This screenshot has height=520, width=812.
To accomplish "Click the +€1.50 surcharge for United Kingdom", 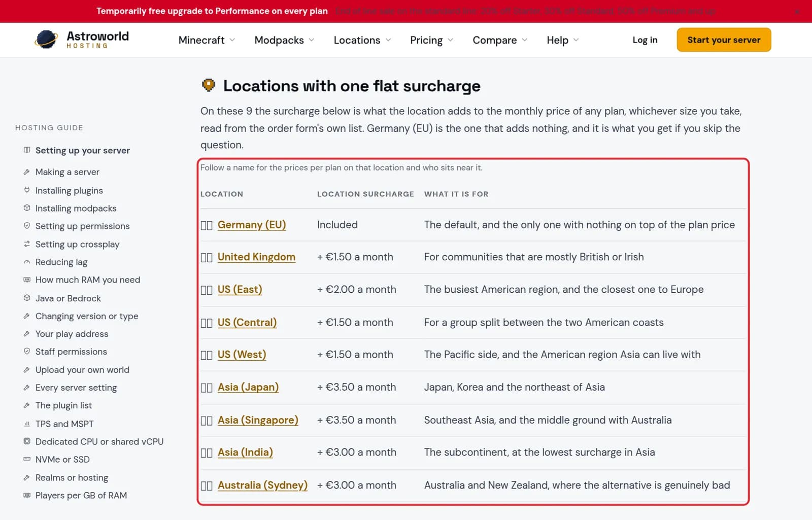I will pos(355,257).
